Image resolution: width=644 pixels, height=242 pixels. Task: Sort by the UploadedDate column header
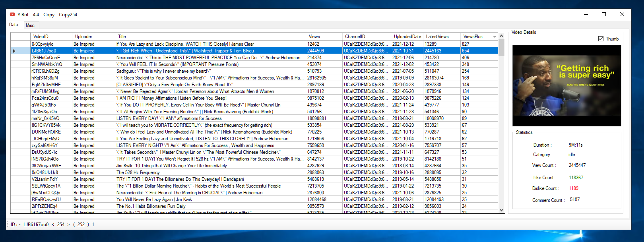[x=407, y=37]
